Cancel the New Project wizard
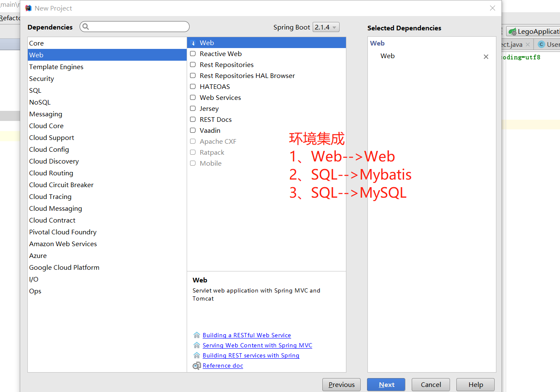The height and width of the screenshot is (392, 560). [431, 384]
